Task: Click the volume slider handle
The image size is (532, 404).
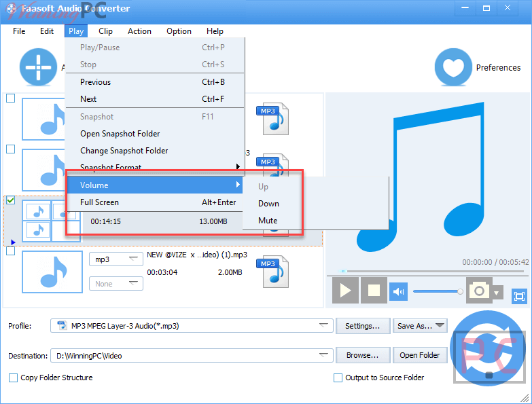Action: coord(460,291)
